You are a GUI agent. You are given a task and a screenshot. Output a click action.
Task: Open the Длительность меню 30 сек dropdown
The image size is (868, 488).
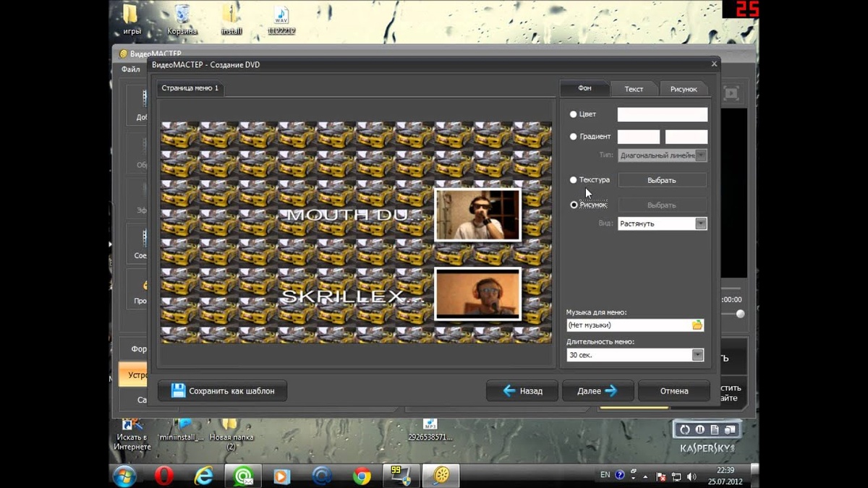(635, 355)
